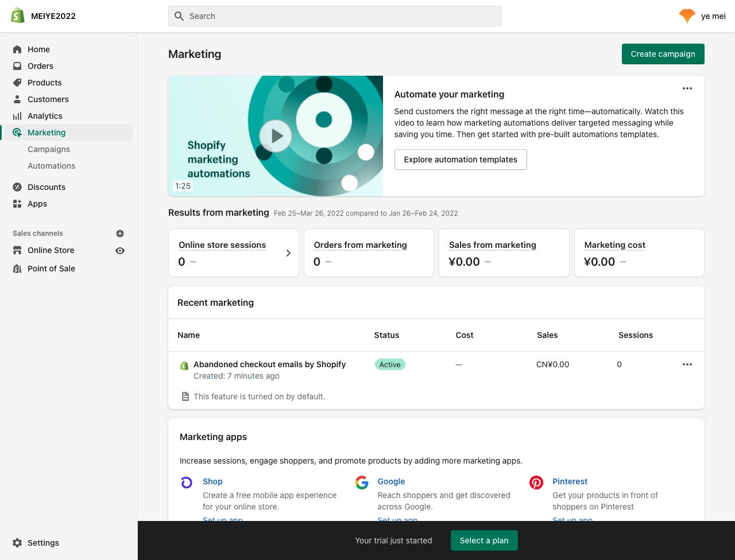Image resolution: width=735 pixels, height=560 pixels.
Task: Click the Marketing target icon
Action: tap(17, 133)
